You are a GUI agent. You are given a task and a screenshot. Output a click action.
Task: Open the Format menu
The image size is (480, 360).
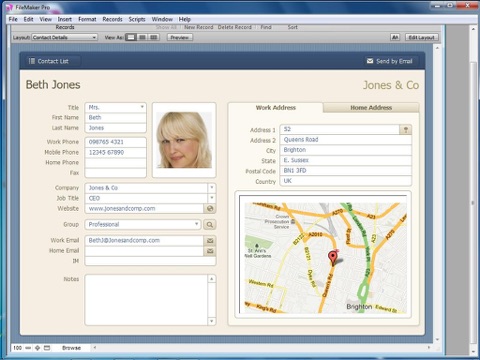point(87,19)
